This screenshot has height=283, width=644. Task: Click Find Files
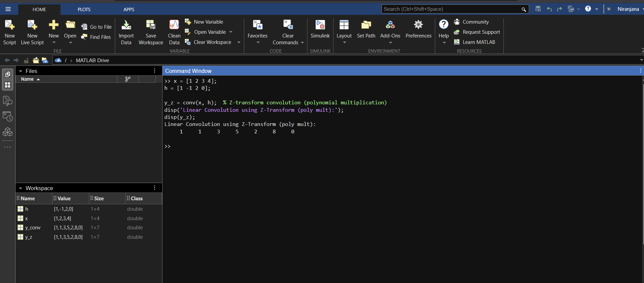click(x=97, y=37)
